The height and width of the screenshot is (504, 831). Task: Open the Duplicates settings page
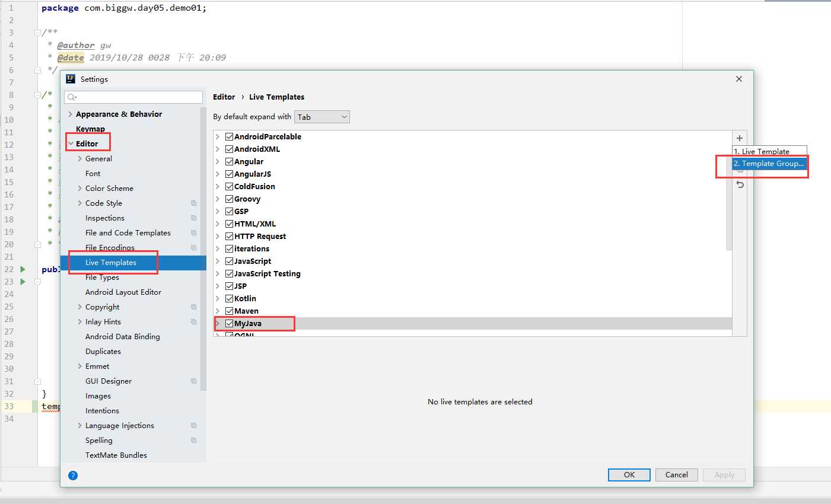click(103, 352)
